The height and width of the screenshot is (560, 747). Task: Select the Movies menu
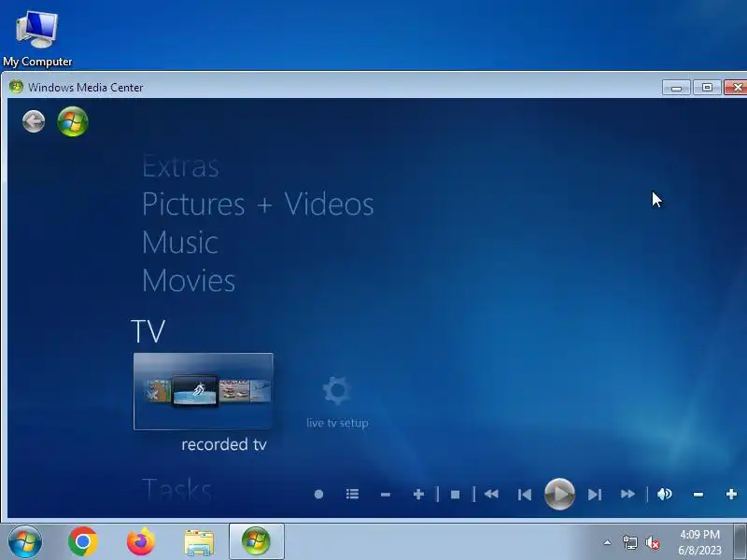click(x=189, y=281)
